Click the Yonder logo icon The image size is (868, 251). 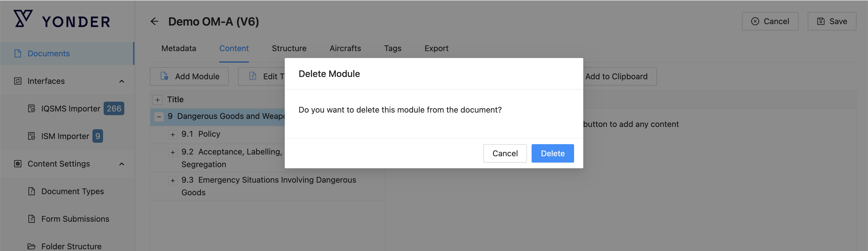[x=23, y=19]
